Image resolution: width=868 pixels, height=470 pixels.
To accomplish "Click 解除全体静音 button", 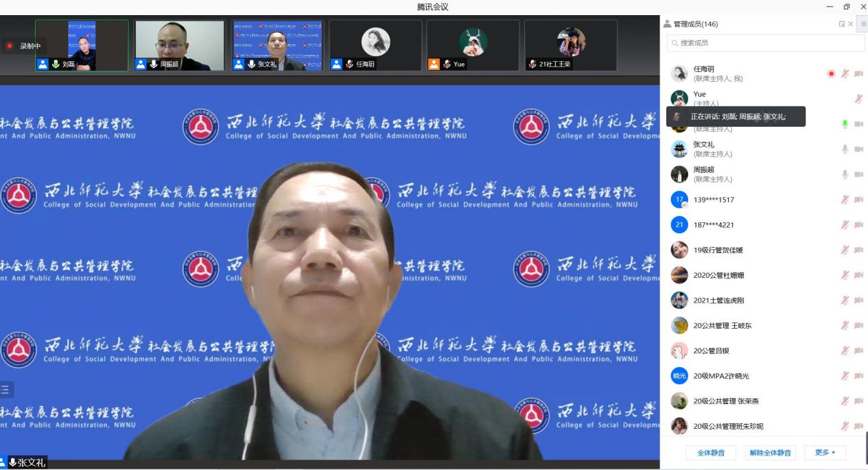I will [770, 453].
